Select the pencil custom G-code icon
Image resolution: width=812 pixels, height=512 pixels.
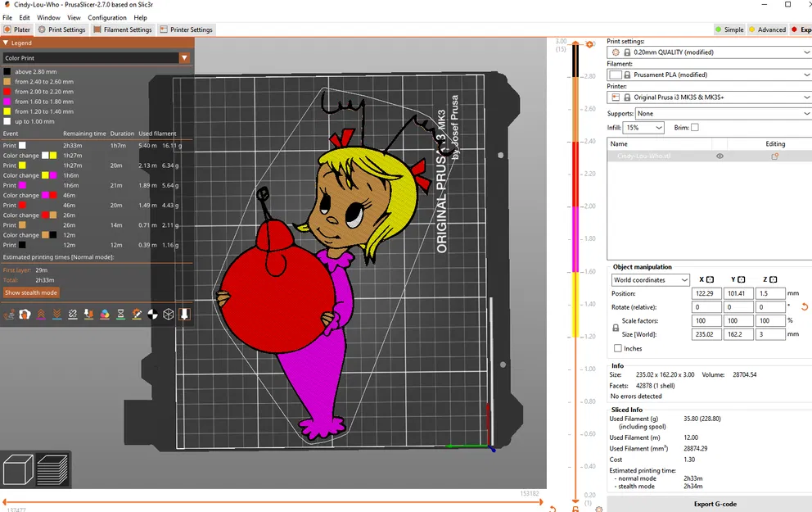coord(137,314)
